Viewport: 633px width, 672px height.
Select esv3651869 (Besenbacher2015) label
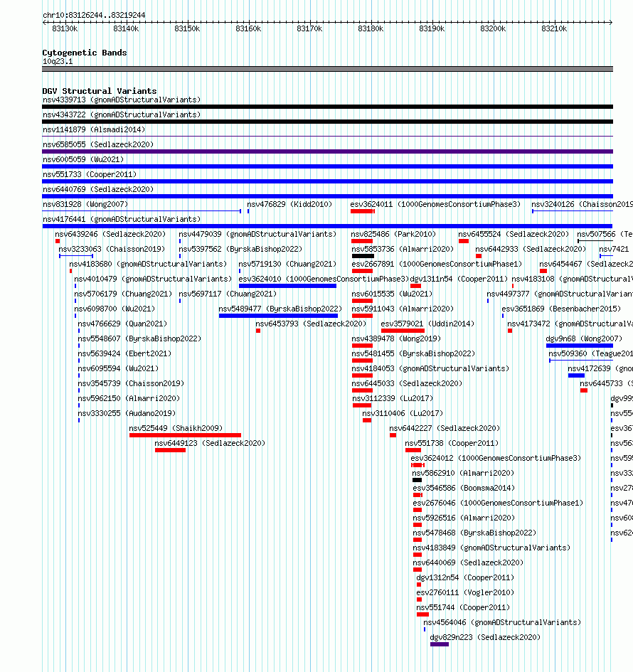[561, 309]
